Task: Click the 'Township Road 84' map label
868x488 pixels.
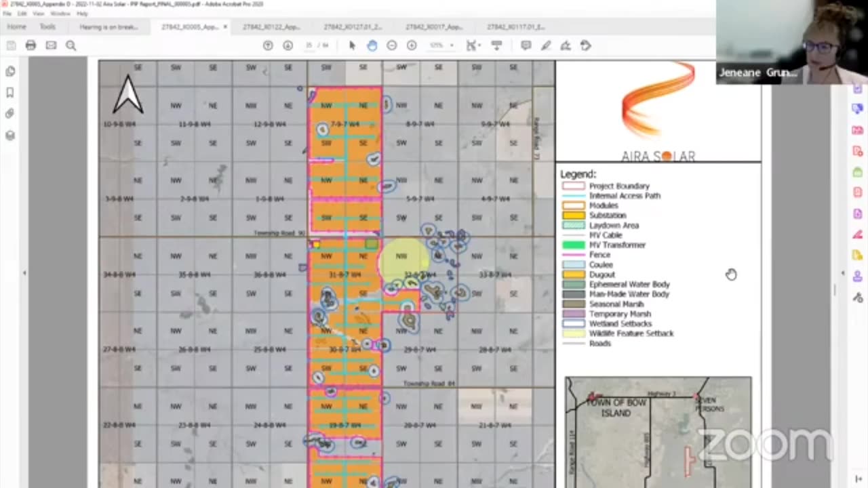Action: tap(429, 384)
